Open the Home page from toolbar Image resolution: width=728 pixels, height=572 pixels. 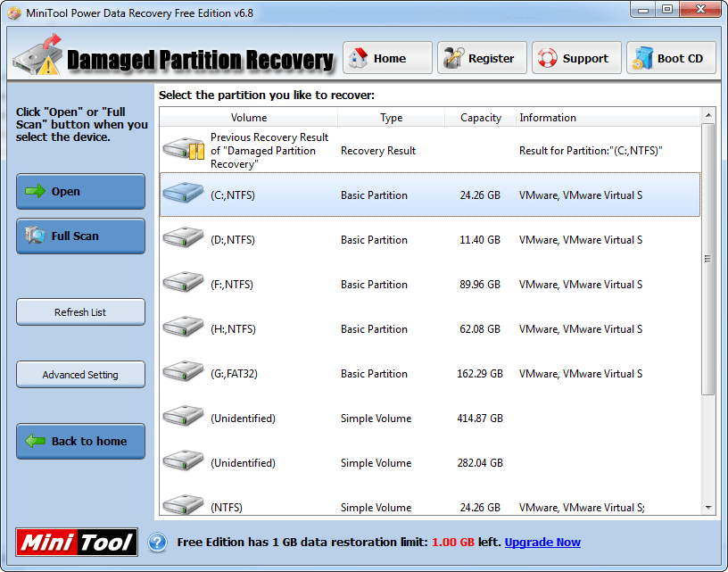point(387,58)
